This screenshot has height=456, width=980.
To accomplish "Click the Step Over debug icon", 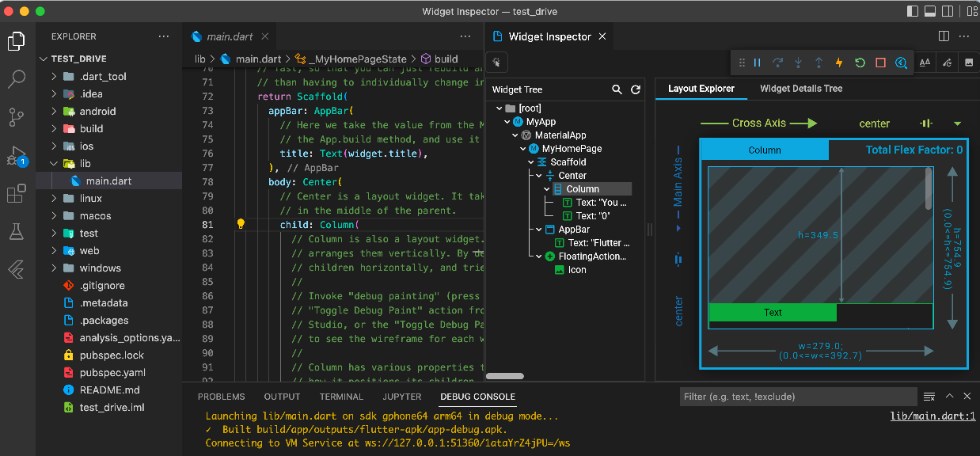I will click(x=777, y=63).
